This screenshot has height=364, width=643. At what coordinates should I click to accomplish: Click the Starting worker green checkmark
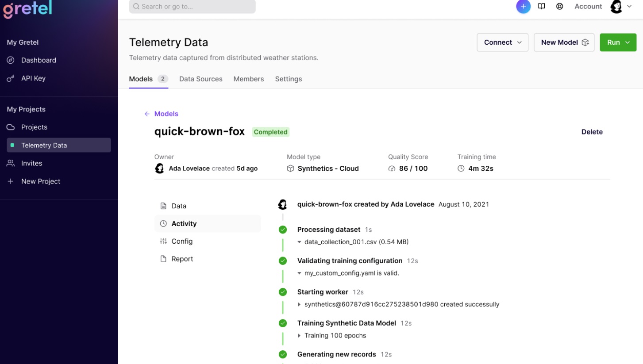coord(283,292)
